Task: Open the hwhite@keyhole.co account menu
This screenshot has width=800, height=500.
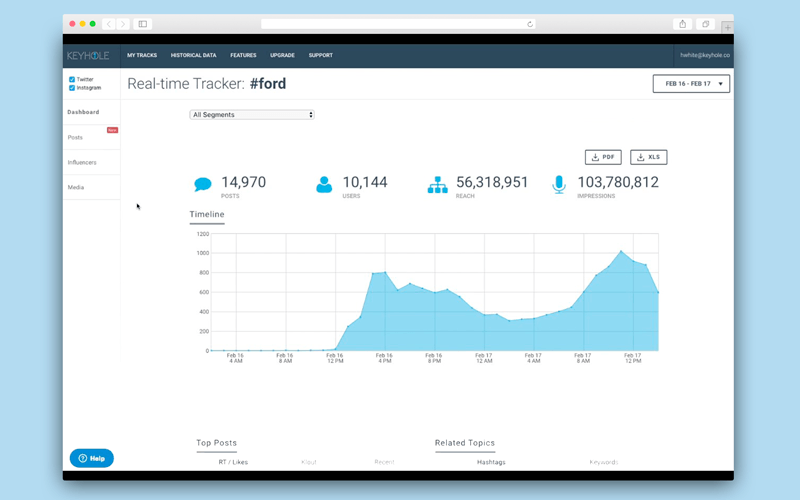Action: (705, 55)
